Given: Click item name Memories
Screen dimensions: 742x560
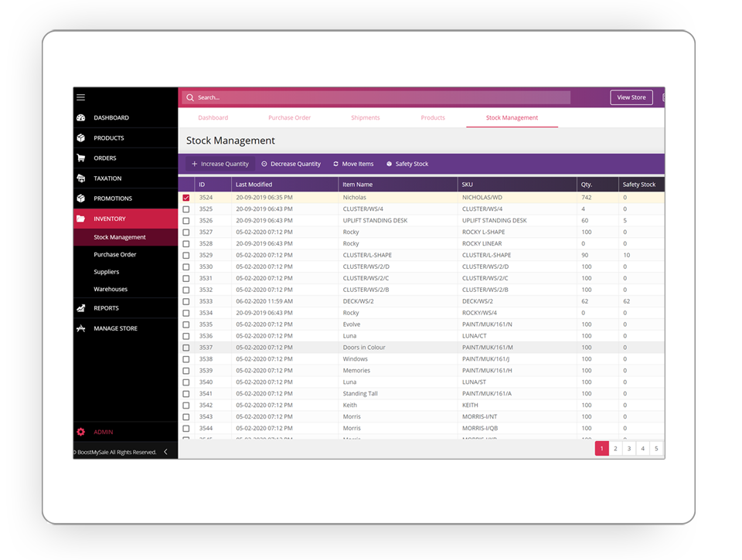Looking at the screenshot, I should (x=356, y=370).
